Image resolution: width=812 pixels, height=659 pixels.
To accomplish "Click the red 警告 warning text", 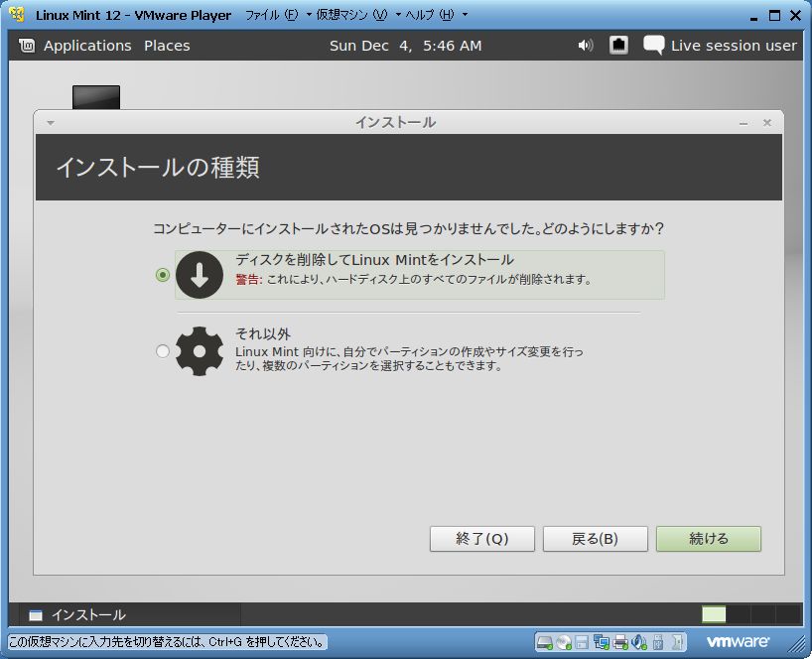I will coord(249,280).
